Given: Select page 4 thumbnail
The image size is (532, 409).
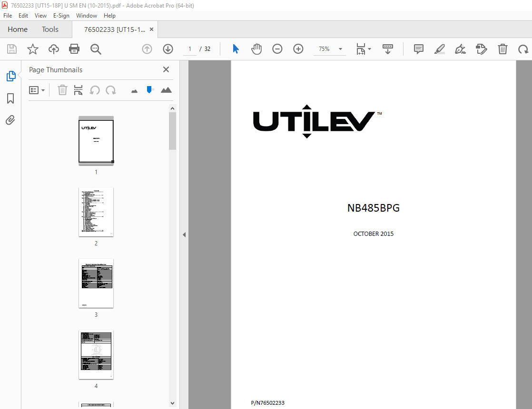Looking at the screenshot, I should [x=96, y=355].
